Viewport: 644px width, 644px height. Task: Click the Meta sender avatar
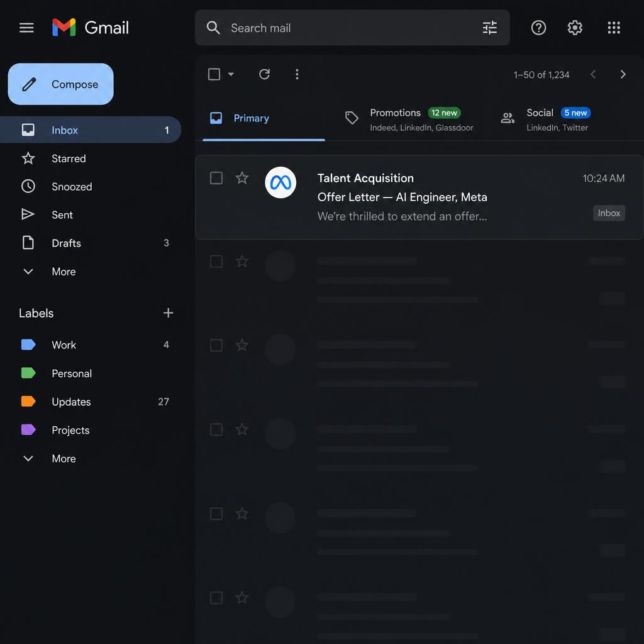pyautogui.click(x=280, y=182)
